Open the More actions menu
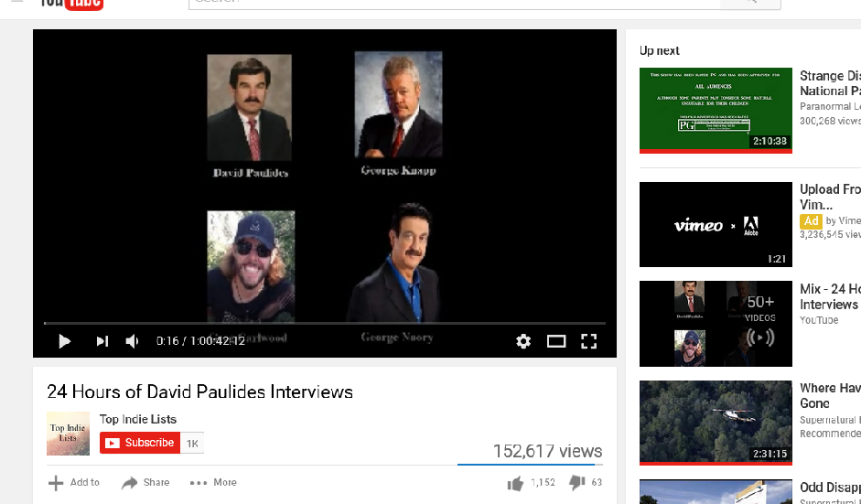Image resolution: width=861 pixels, height=504 pixels. (213, 483)
